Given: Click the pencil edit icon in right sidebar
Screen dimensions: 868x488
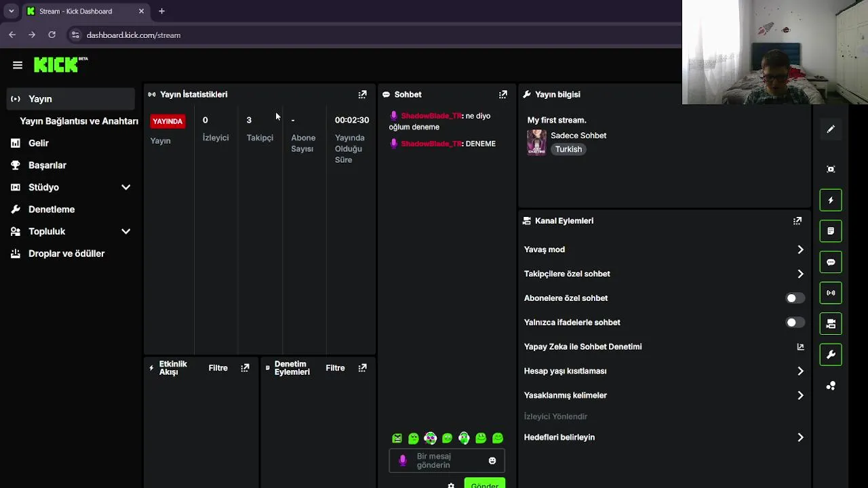Looking at the screenshot, I should 831,129.
